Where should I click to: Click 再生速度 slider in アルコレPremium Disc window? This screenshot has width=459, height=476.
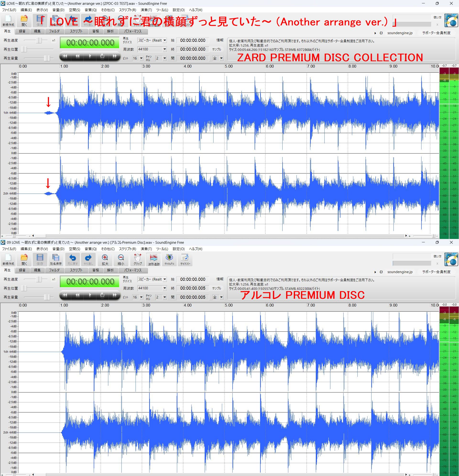point(36,279)
